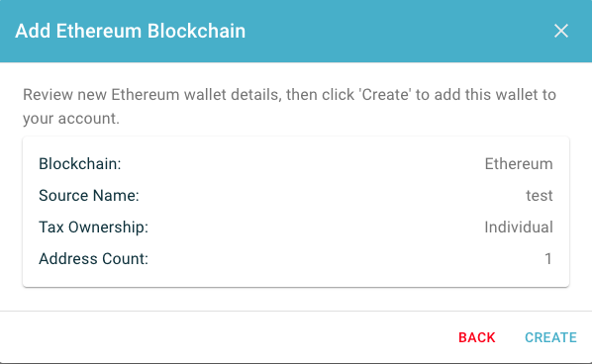Image resolution: width=592 pixels, height=364 pixels.
Task: Select the address count value 1
Action: point(548,259)
